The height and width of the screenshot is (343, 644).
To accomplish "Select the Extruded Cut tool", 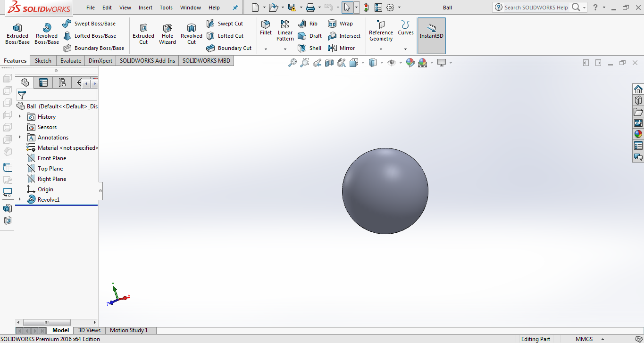I will point(143,33).
